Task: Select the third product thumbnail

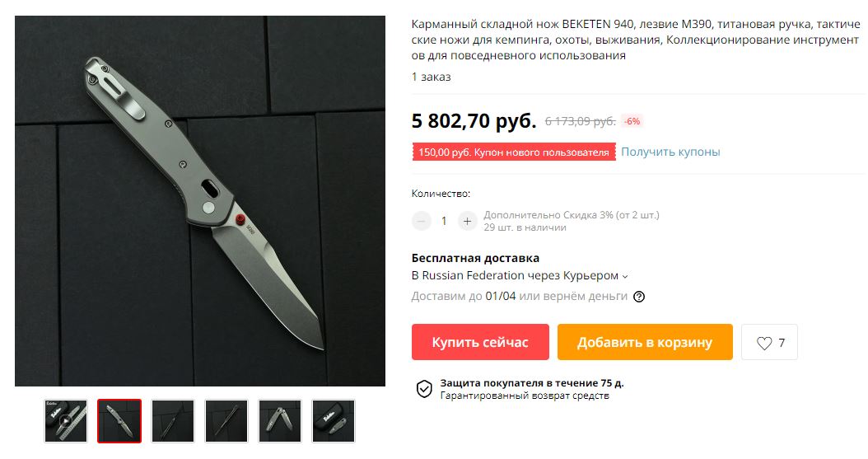Action: (173, 421)
